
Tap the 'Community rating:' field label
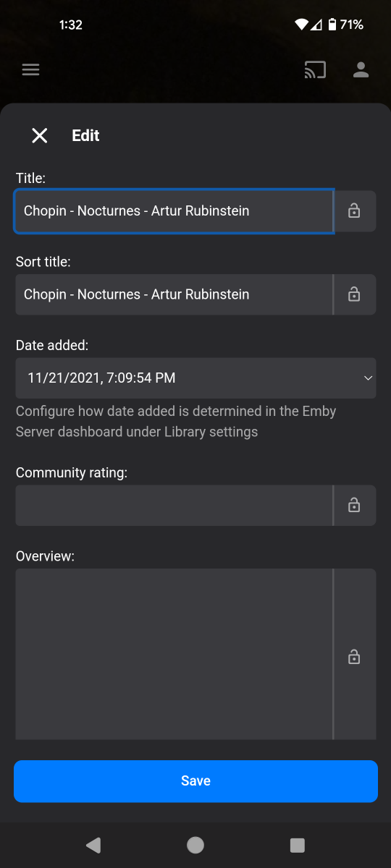(72, 472)
